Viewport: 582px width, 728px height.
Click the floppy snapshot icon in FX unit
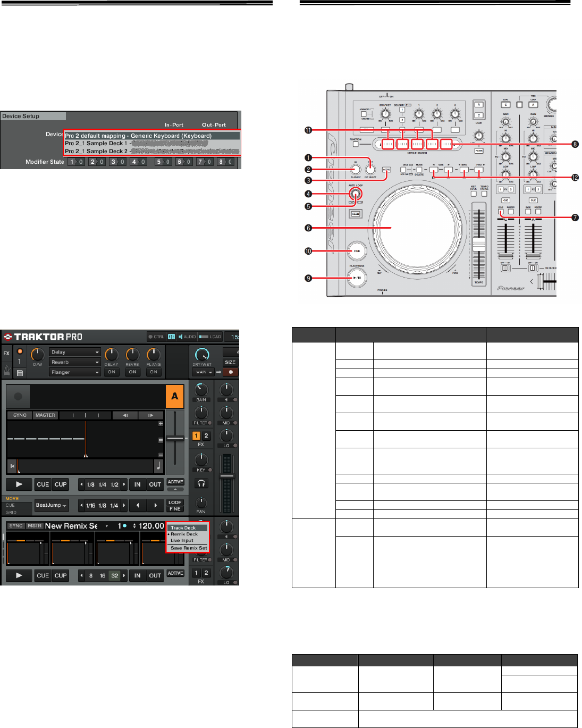pos(20,373)
